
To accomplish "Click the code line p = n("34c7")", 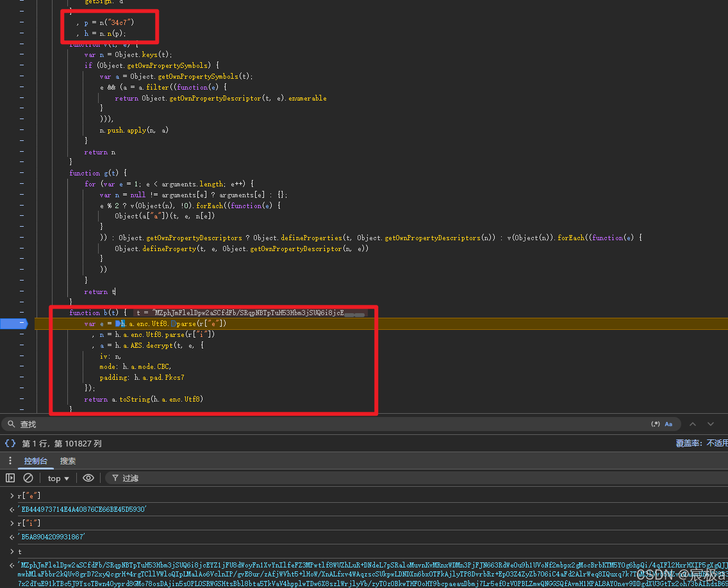I will pyautogui.click(x=105, y=22).
